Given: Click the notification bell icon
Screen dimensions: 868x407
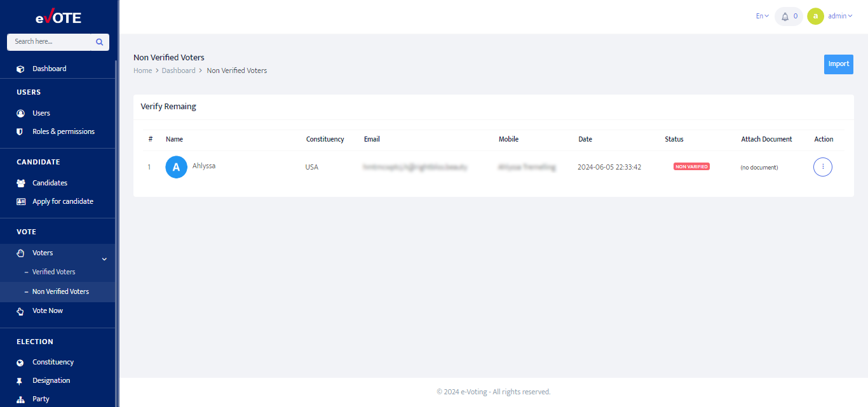Looking at the screenshot, I should (785, 16).
